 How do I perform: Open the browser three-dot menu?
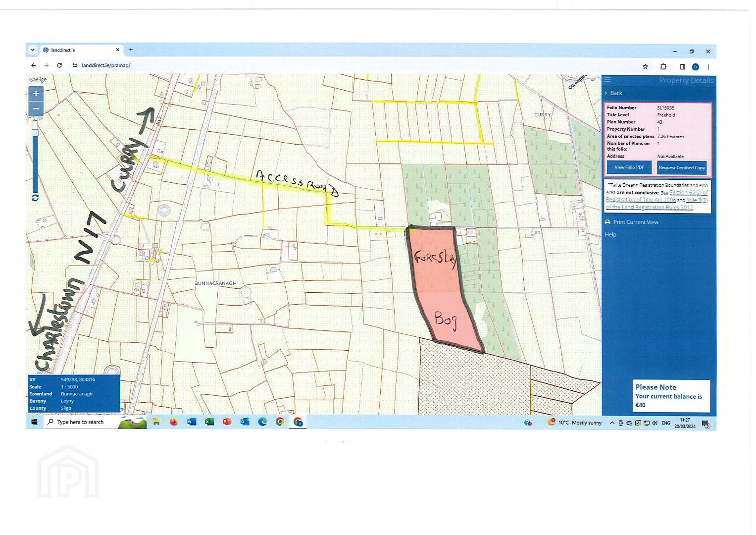[708, 66]
